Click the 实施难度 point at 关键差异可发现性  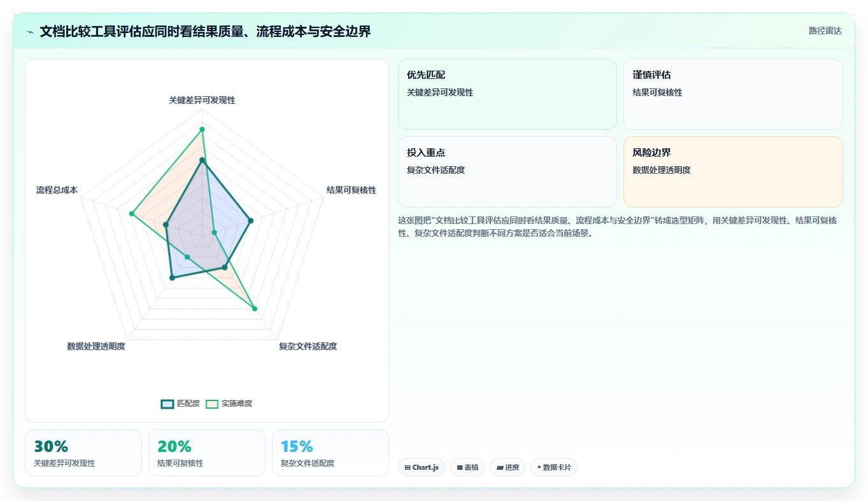coord(202,129)
